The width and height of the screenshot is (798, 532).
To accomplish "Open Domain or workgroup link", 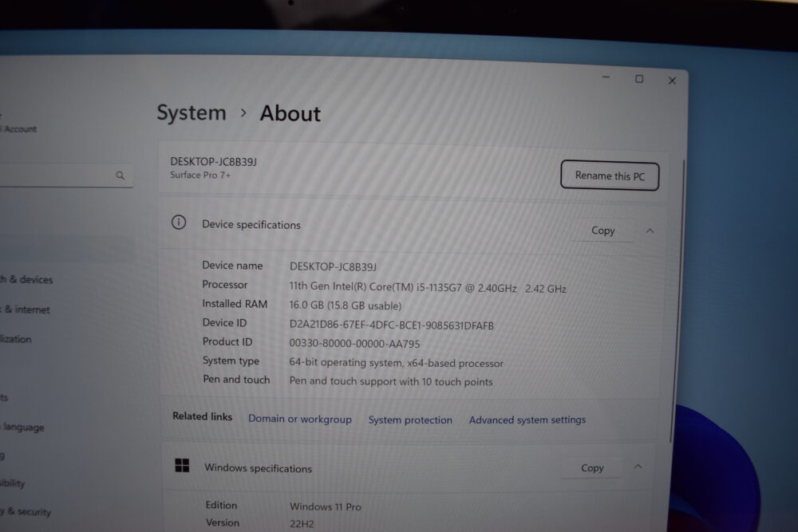I will pyautogui.click(x=300, y=419).
